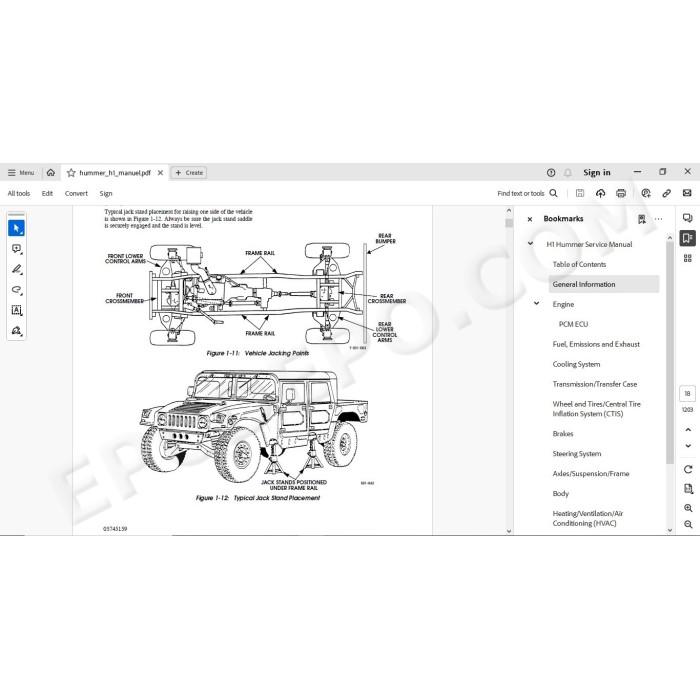Add a new bookmark icon
700x700 pixels.
pos(642,219)
